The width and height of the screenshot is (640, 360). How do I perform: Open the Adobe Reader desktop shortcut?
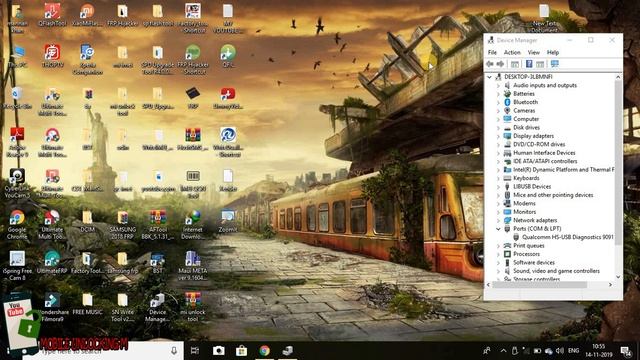(17, 142)
